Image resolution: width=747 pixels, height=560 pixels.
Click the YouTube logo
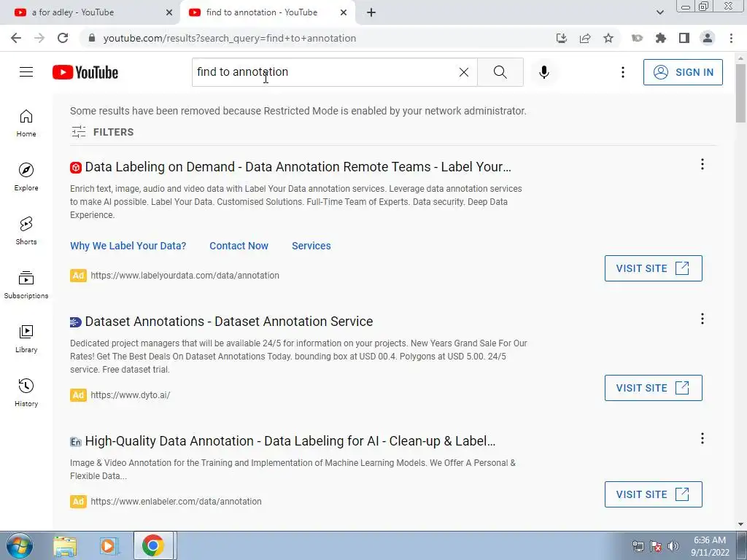85,72
